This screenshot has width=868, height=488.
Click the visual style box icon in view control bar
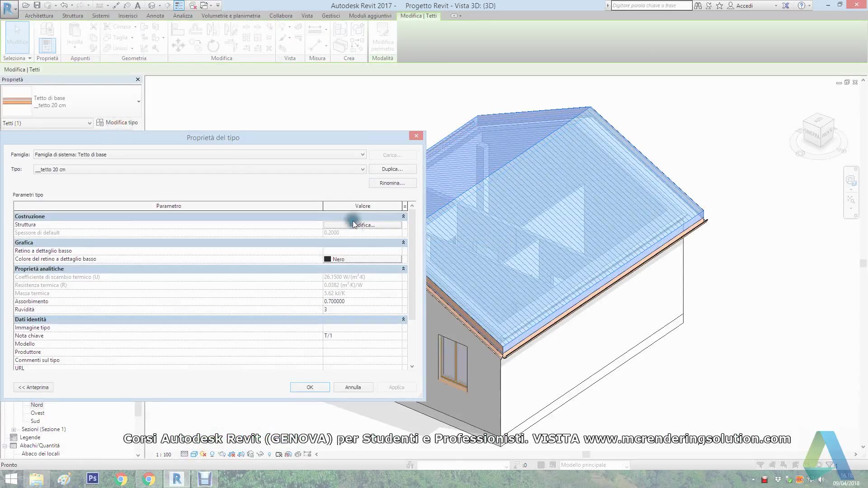(x=194, y=454)
